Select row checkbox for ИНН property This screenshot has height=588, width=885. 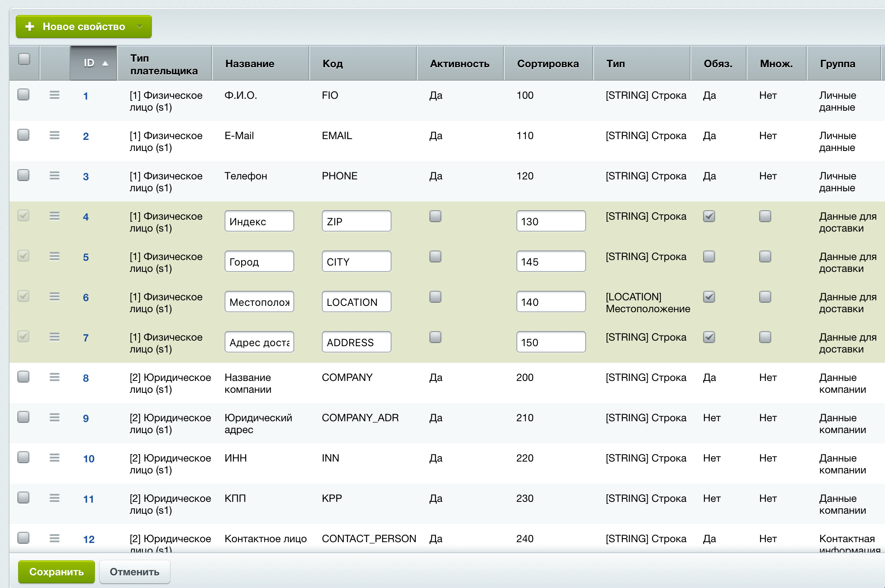click(x=23, y=457)
